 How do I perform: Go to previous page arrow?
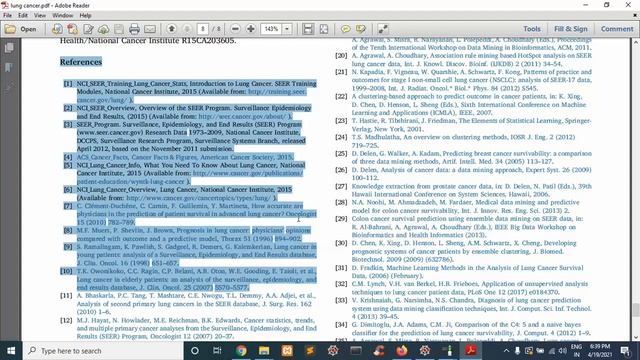172,29
